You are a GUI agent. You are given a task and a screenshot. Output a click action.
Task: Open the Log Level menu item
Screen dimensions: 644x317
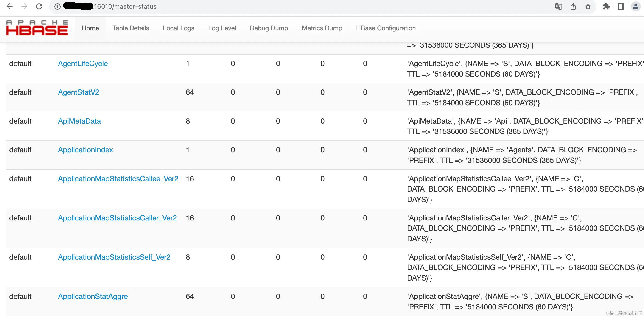222,28
